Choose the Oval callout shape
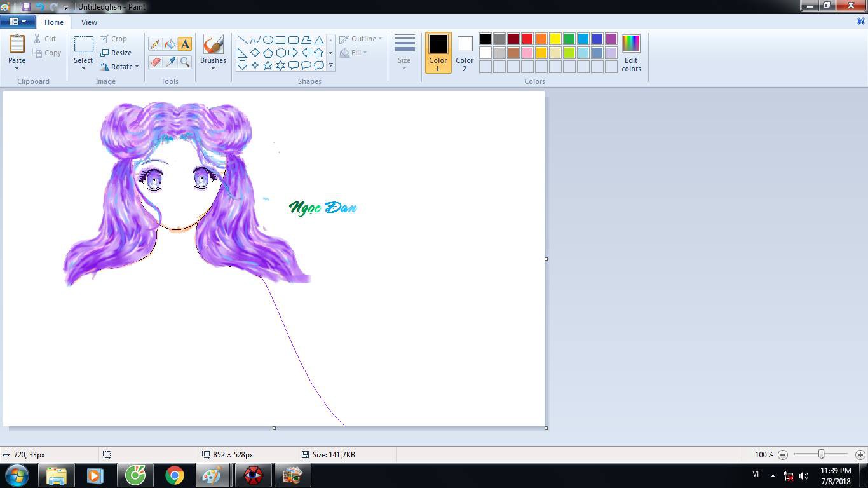 coord(306,65)
